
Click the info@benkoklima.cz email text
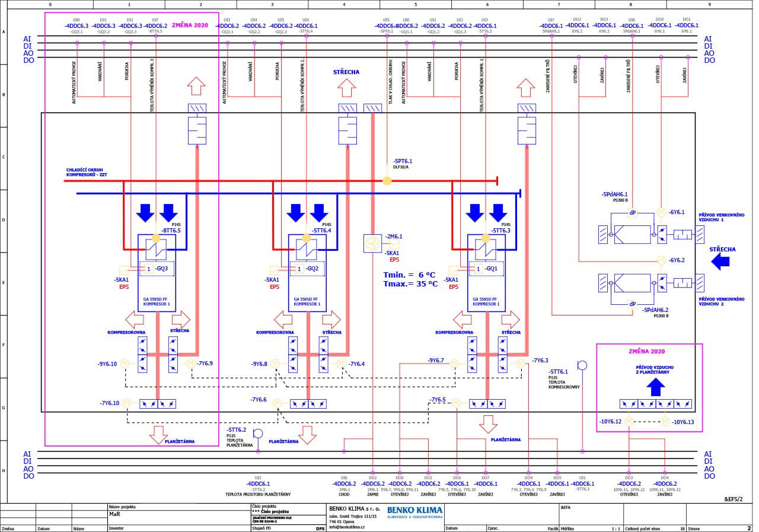(x=347, y=527)
